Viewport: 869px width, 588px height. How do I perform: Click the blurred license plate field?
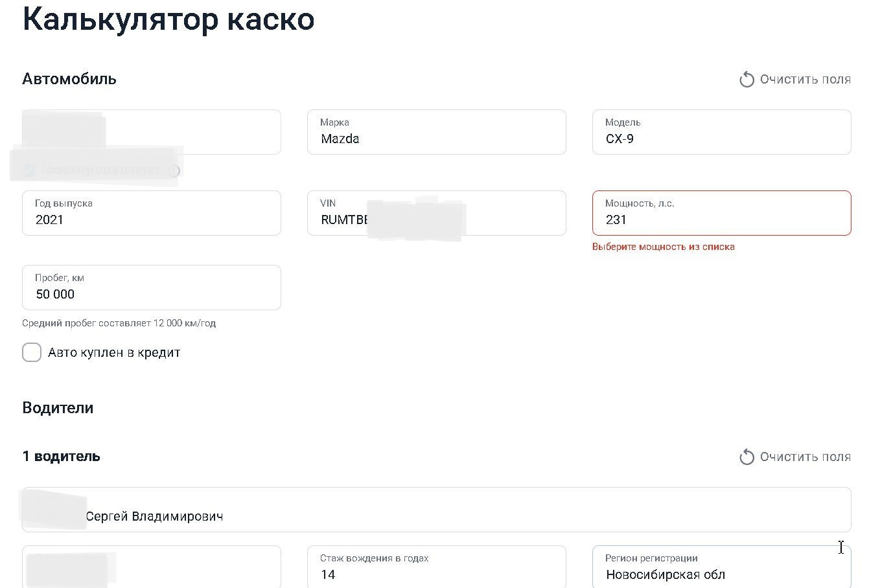click(151, 132)
